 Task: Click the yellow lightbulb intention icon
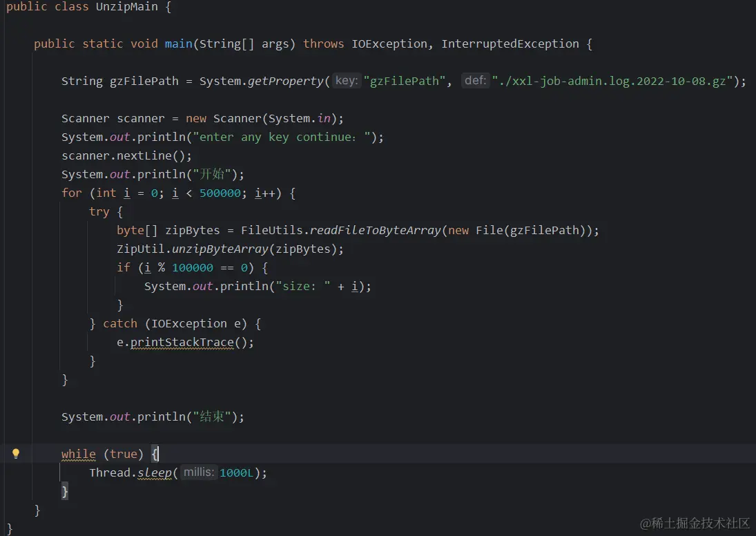point(16,454)
